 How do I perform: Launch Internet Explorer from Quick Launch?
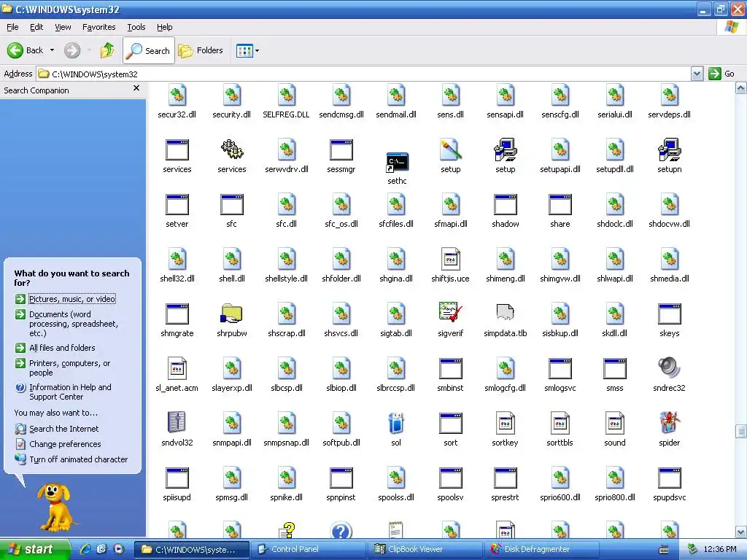[x=86, y=549]
